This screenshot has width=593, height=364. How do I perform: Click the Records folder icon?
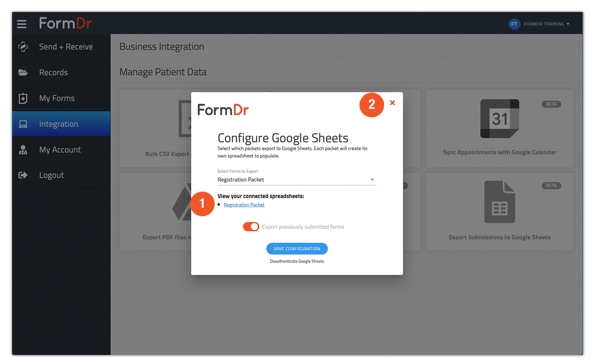[23, 73]
